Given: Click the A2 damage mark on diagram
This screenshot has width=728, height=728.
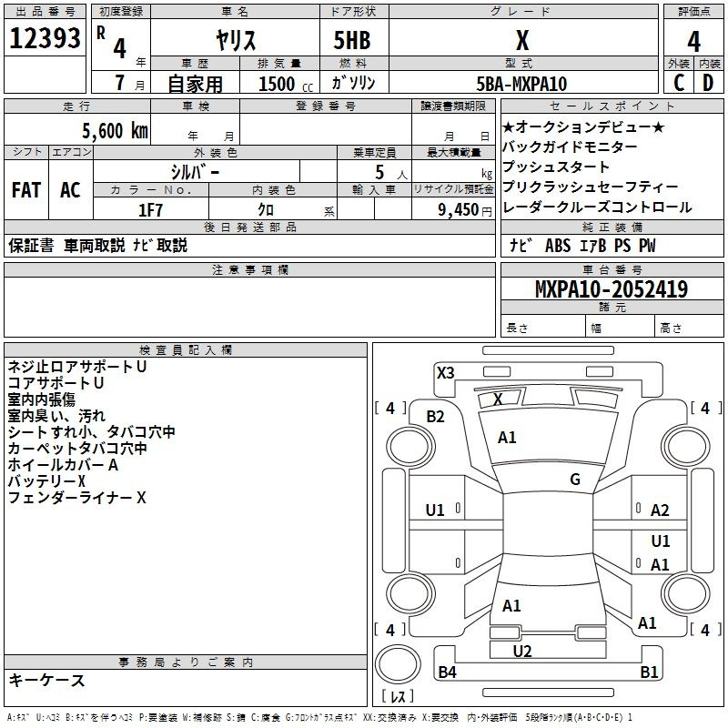Looking at the screenshot, I should tap(660, 511).
